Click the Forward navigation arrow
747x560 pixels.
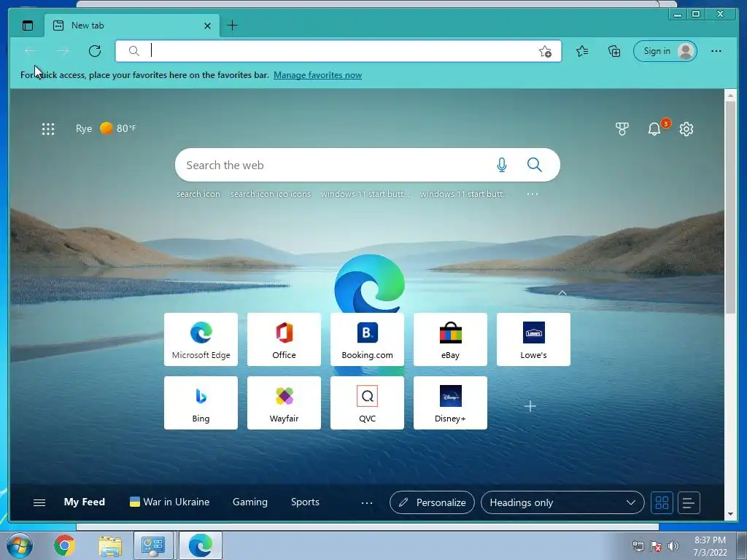(x=63, y=51)
